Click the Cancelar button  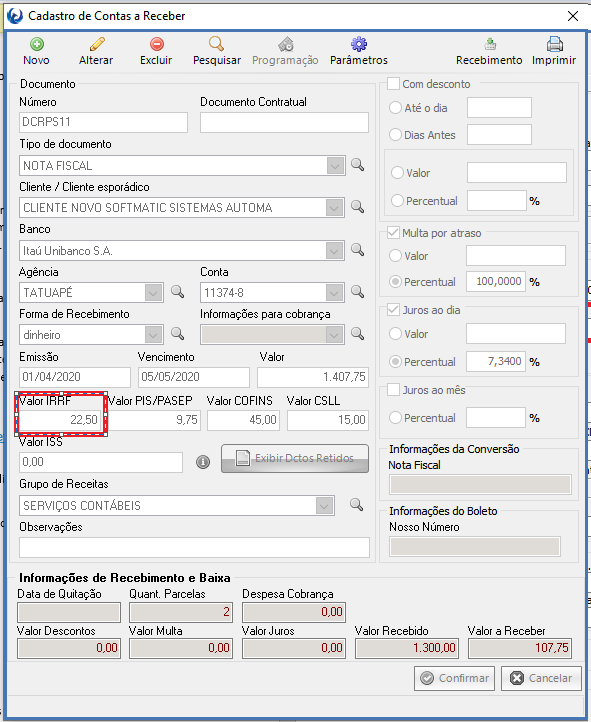tap(541, 678)
